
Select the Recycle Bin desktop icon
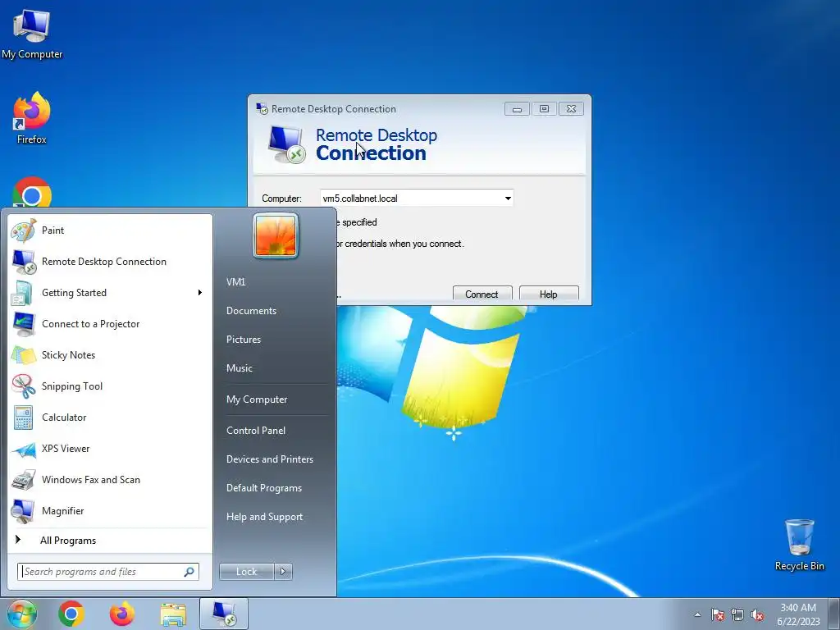(x=799, y=545)
